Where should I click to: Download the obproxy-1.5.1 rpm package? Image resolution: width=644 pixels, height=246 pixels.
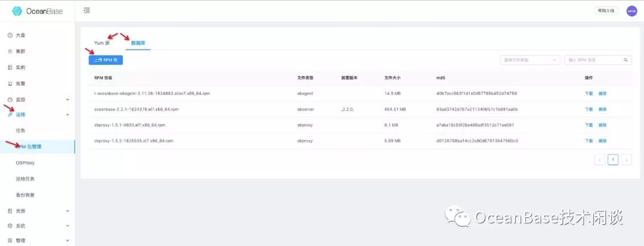pyautogui.click(x=589, y=125)
